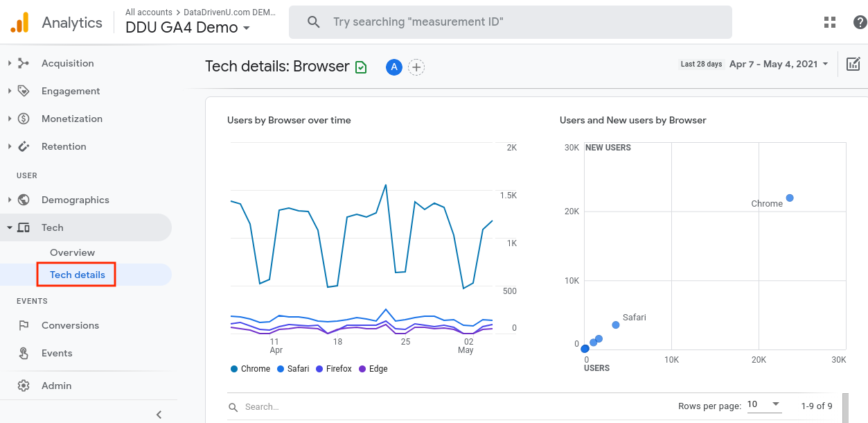868x423 pixels.
Task: Add a comparison with the plus icon
Action: pyautogui.click(x=416, y=67)
